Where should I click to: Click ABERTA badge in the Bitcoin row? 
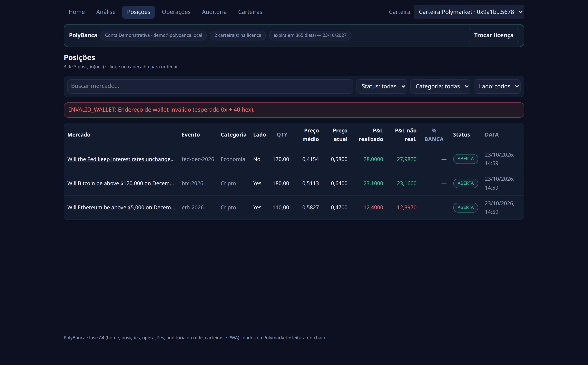(465, 183)
